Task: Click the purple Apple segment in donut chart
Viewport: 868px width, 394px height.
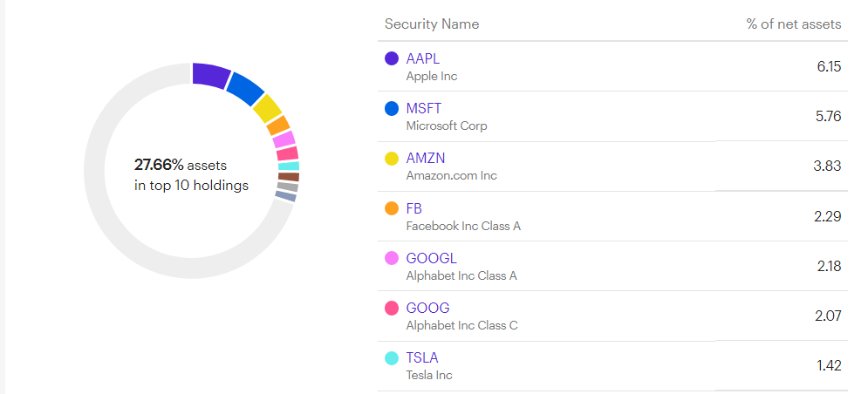Action: [x=210, y=75]
